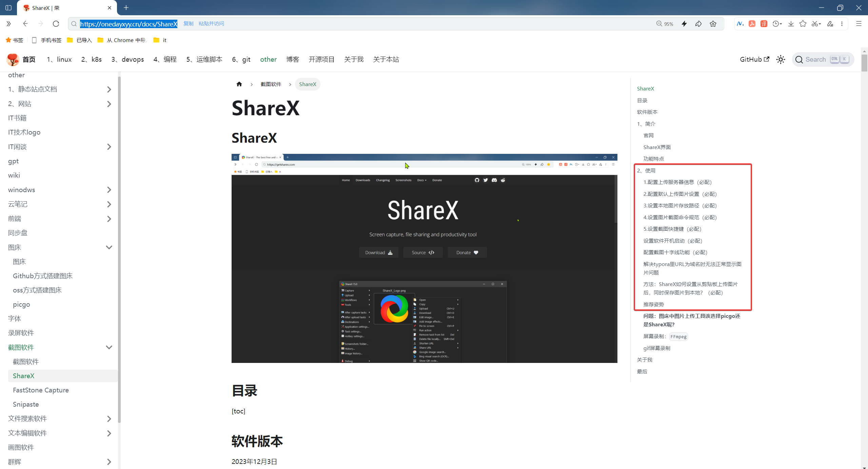This screenshot has width=868, height=469.
Task: Close the ShareX browser tab
Action: tap(110, 7)
